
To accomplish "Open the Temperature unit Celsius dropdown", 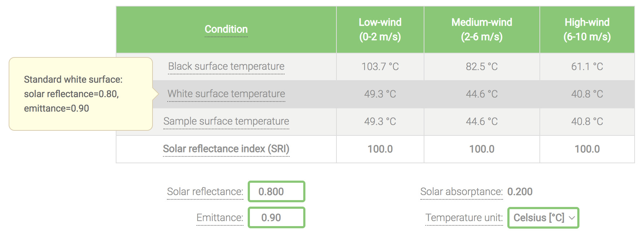I will [543, 218].
